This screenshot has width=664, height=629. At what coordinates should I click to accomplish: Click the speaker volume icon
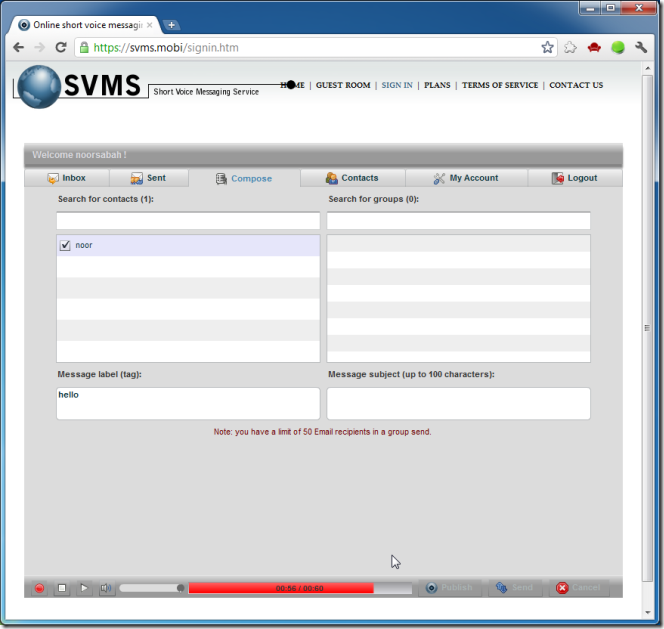click(106, 588)
